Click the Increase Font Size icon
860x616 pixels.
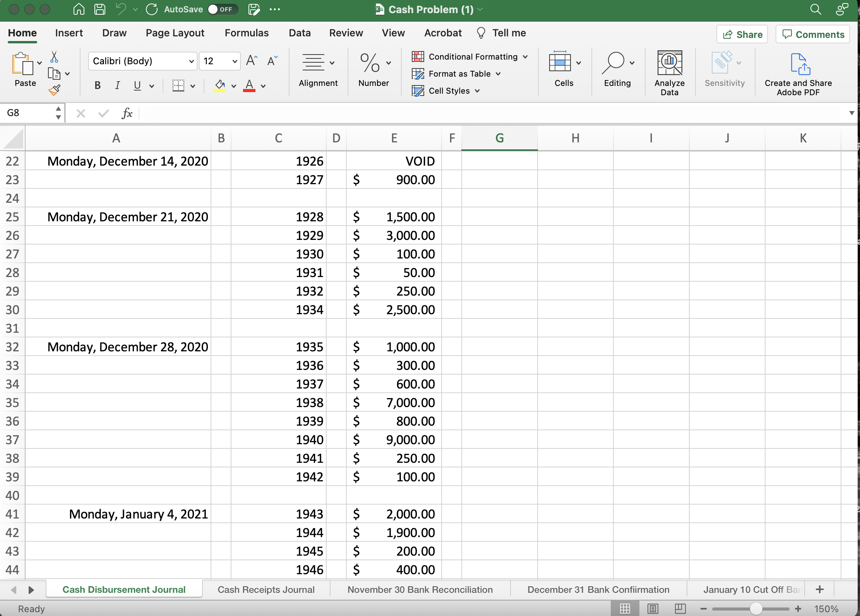coord(252,61)
